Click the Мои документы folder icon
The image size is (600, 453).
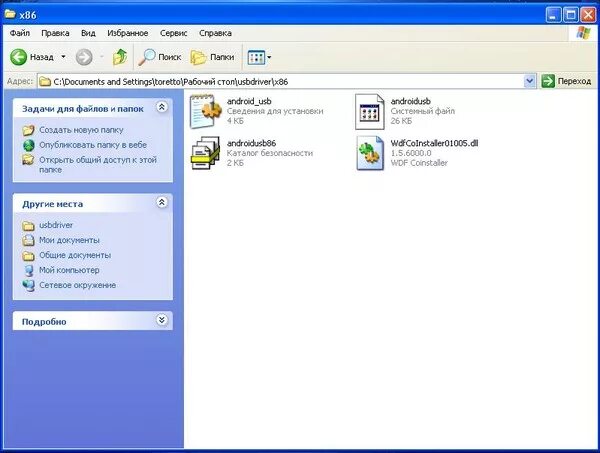coord(28,240)
